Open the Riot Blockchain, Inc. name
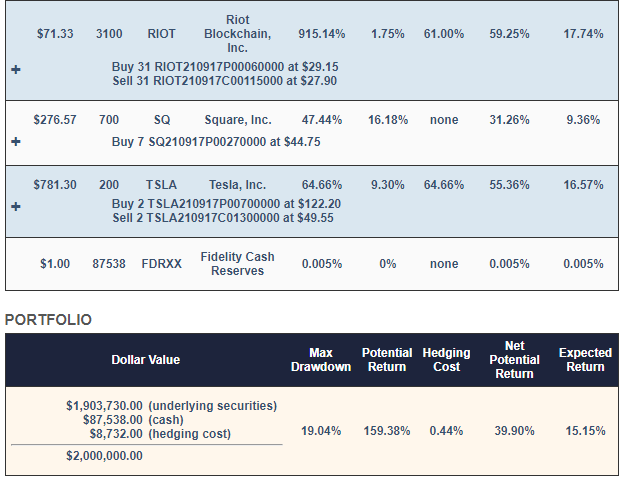The height and width of the screenshot is (481, 625). (x=238, y=34)
